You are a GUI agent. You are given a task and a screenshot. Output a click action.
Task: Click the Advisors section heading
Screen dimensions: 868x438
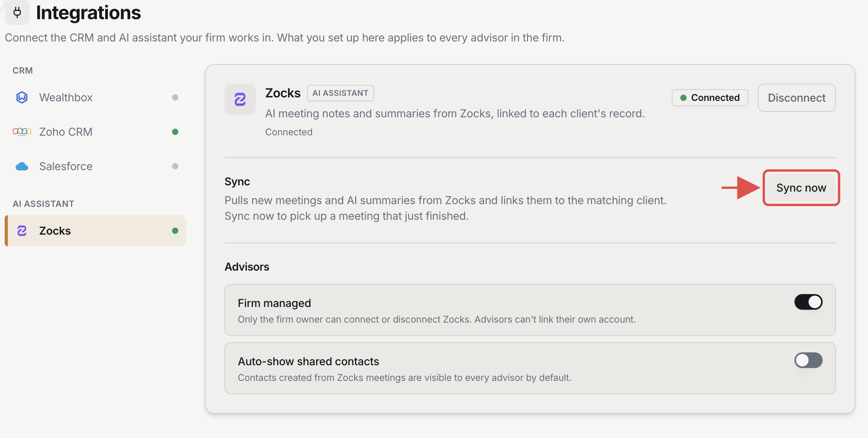pyautogui.click(x=247, y=267)
